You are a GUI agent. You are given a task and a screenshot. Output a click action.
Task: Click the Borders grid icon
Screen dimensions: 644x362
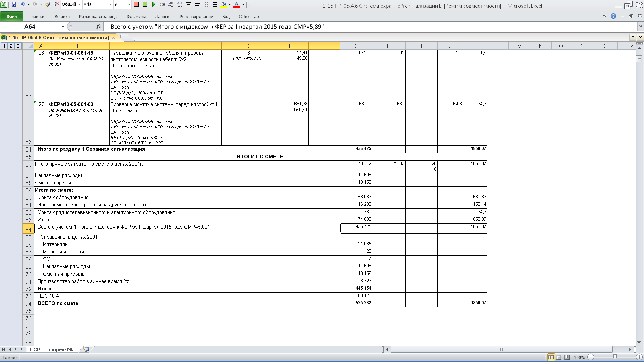[x=215, y=4]
